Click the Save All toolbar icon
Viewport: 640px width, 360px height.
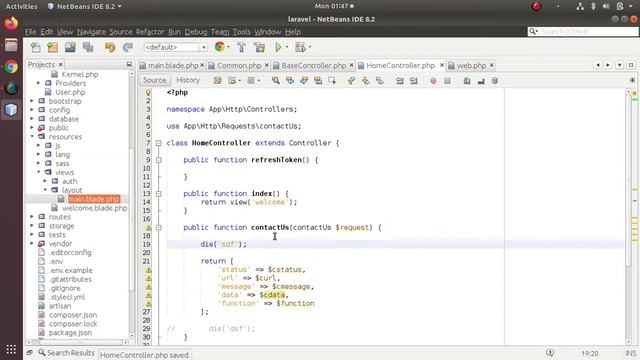(x=88, y=47)
